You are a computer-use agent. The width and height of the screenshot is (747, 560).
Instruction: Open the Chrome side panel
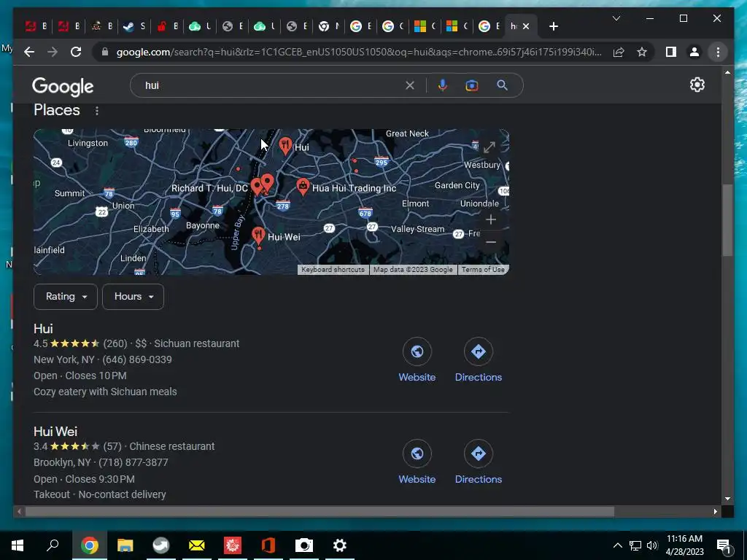tap(671, 52)
